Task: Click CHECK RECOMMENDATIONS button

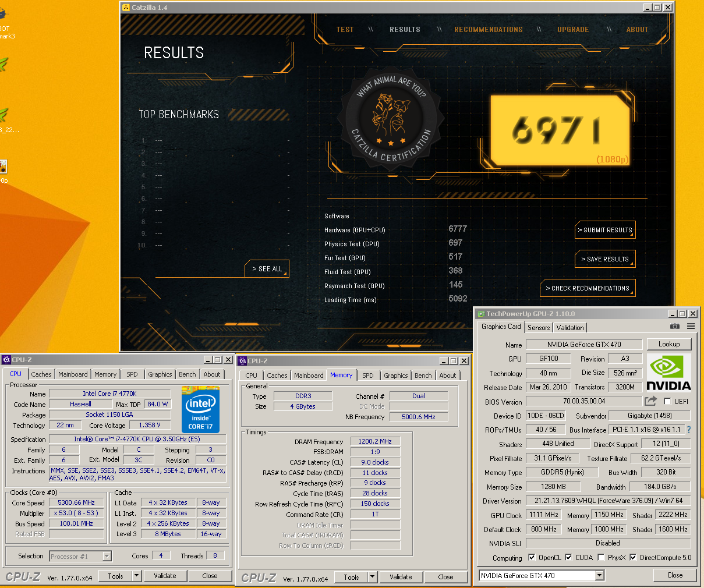Action: 588,288
